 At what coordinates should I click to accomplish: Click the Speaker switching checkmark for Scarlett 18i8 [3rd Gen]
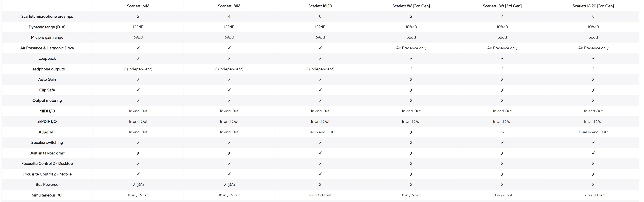[x=502, y=143]
